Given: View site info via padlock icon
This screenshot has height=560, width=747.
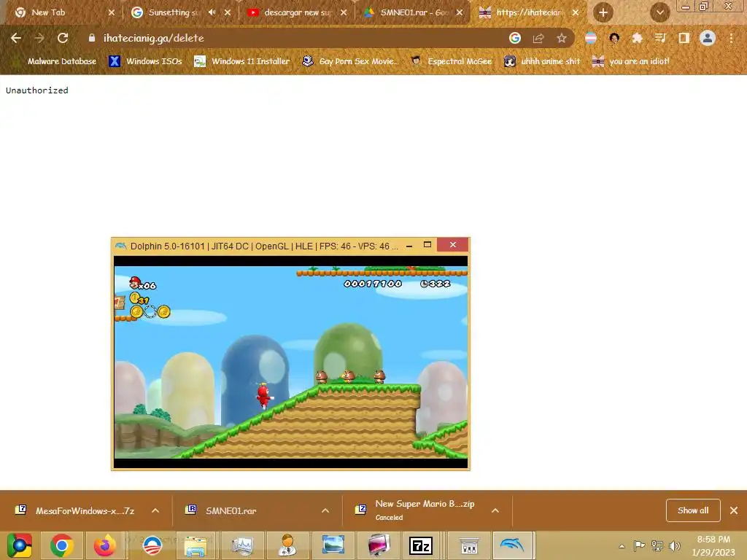Looking at the screenshot, I should 92,38.
